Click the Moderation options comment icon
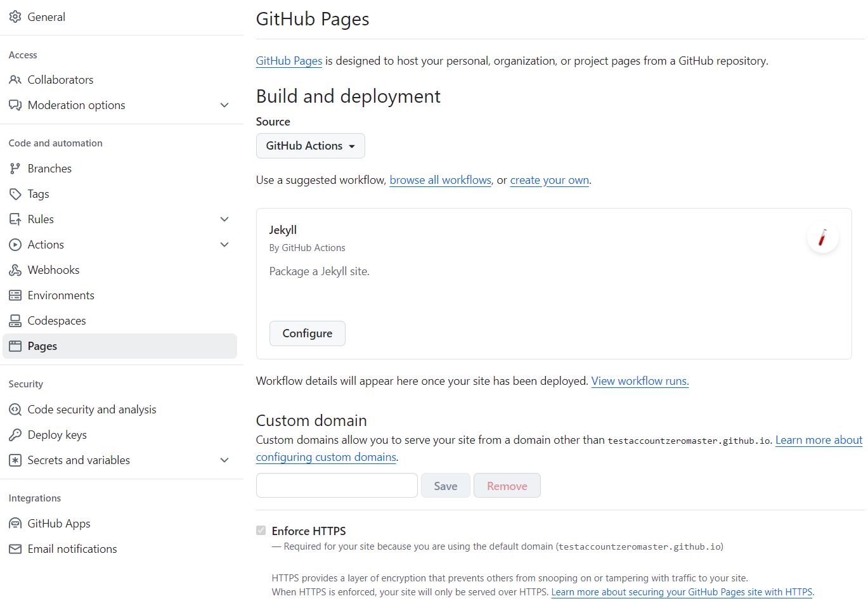 pyautogui.click(x=15, y=105)
